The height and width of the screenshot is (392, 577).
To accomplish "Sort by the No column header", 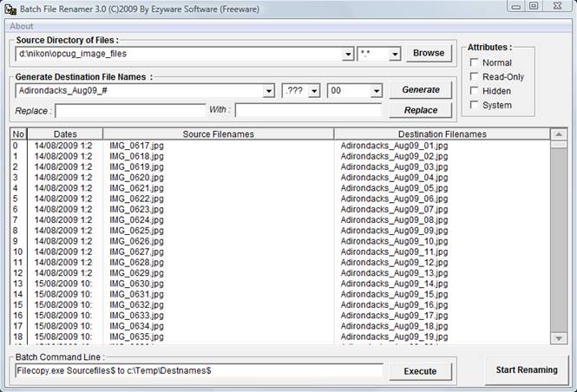I will tap(18, 134).
